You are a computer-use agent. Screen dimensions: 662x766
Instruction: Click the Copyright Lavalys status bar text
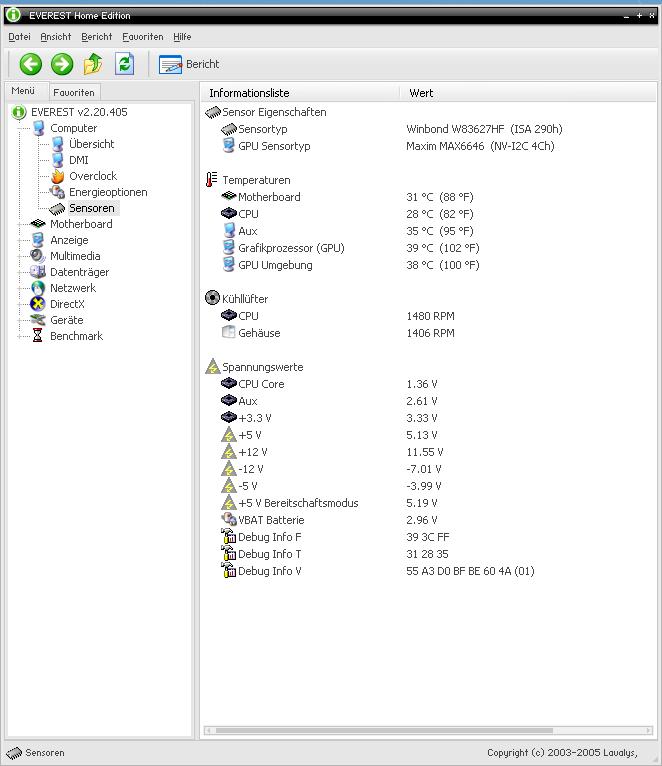click(x=562, y=753)
